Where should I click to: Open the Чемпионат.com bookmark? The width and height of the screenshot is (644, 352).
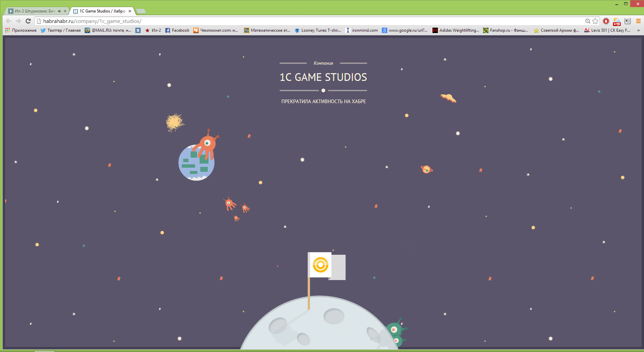coord(216,30)
